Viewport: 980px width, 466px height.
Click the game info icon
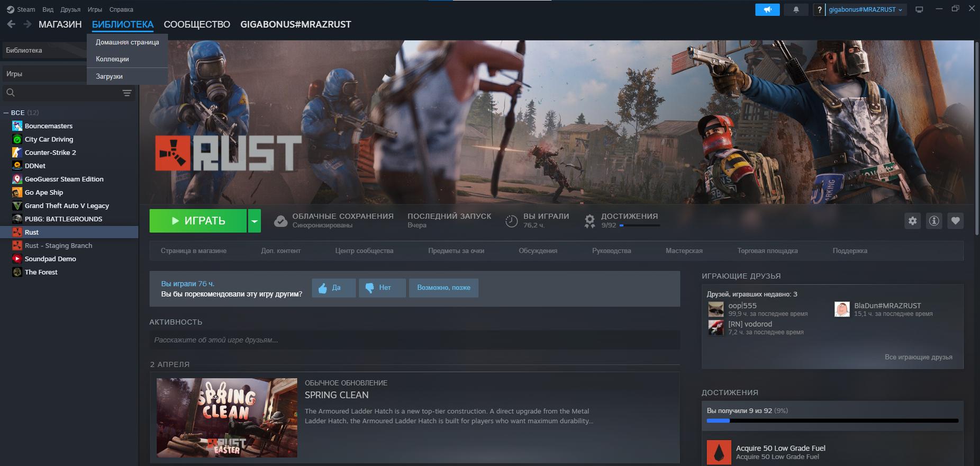934,221
